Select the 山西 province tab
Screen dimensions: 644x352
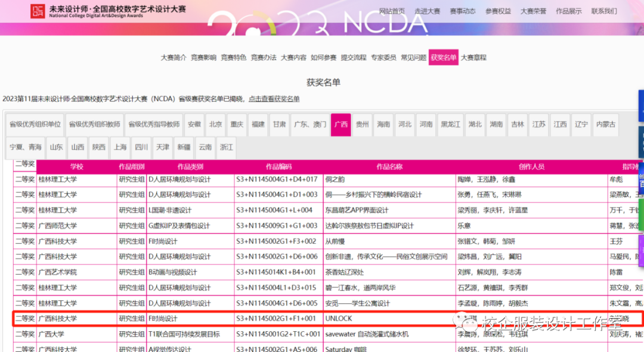78,147
